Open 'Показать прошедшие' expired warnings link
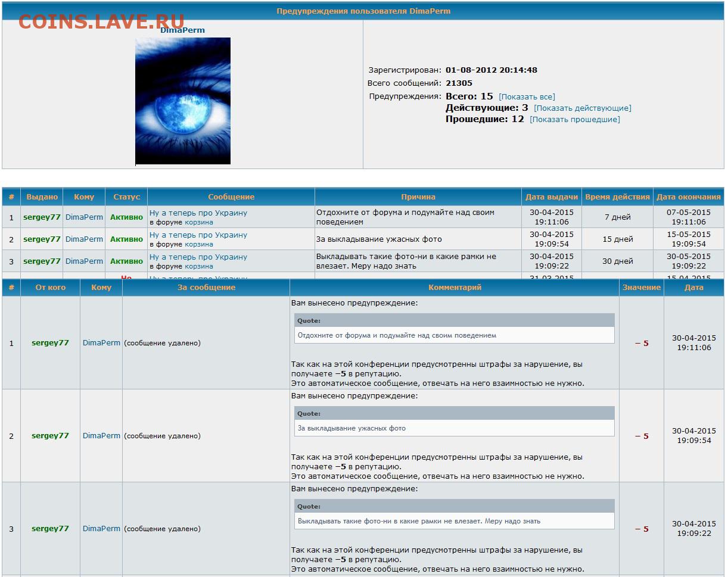 pos(574,119)
